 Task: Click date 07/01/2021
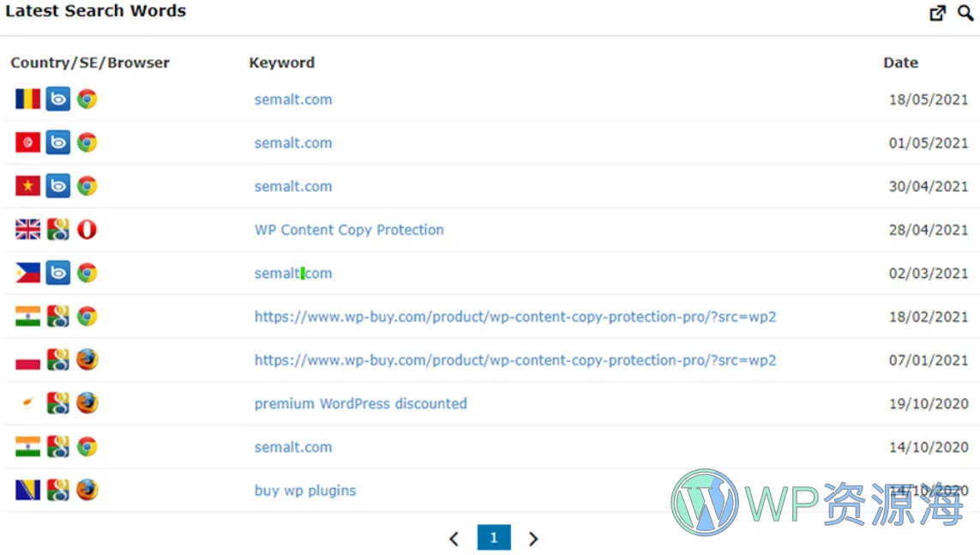pos(928,360)
